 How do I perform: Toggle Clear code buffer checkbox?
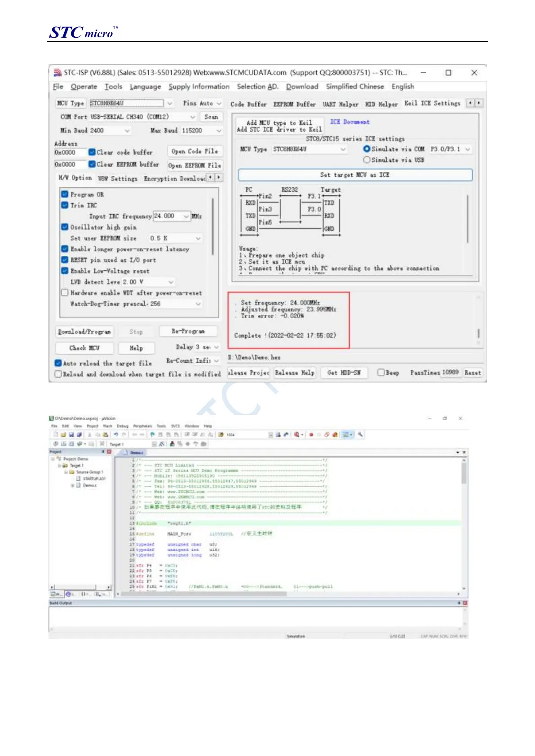click(92, 152)
